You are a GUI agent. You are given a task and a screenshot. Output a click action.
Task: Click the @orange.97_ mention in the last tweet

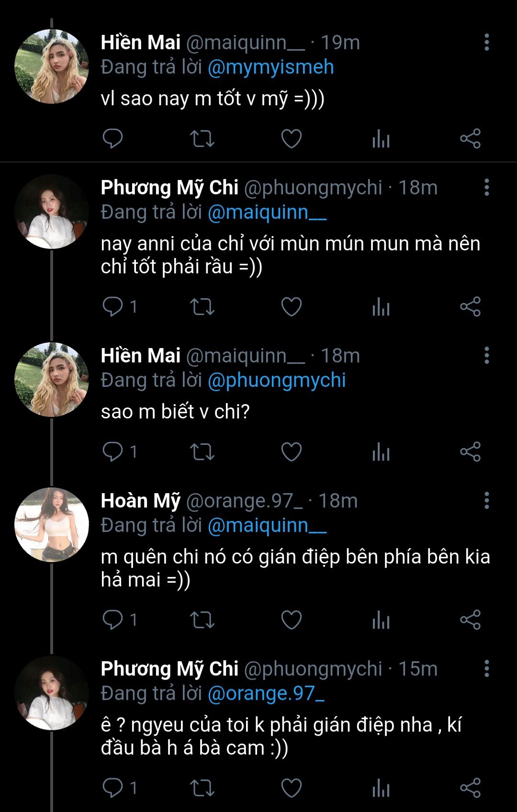pyautogui.click(x=266, y=693)
